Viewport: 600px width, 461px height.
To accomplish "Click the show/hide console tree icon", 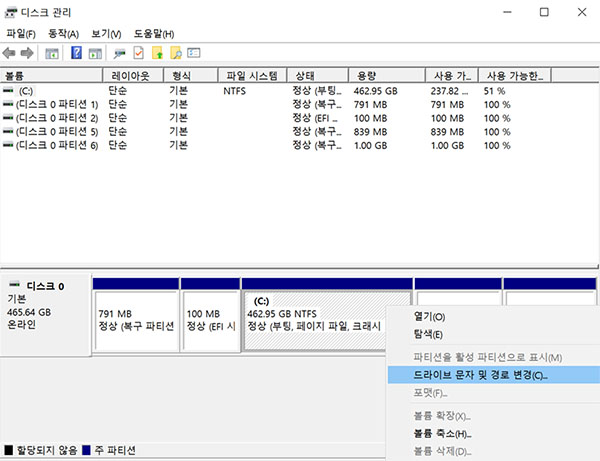I will [51, 53].
